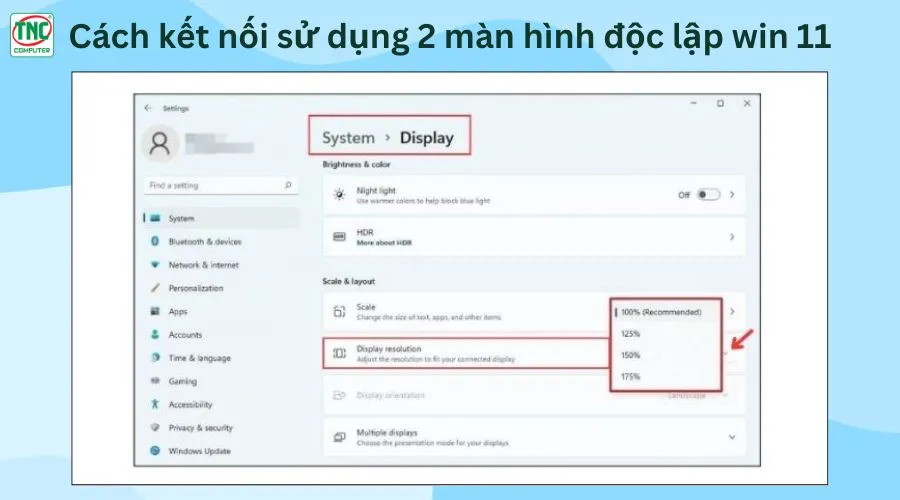Screen dimensions: 900x500
Task: Click the back arrow in Settings
Action: click(148, 108)
